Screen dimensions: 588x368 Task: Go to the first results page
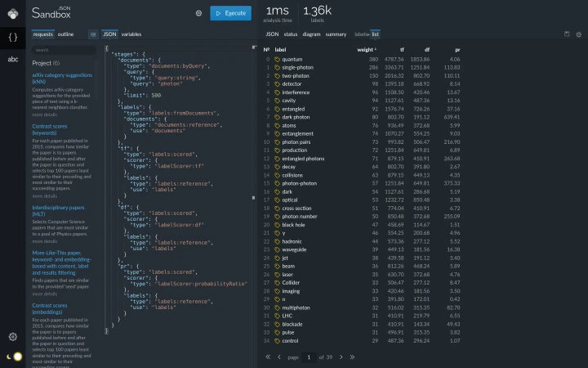click(x=268, y=357)
